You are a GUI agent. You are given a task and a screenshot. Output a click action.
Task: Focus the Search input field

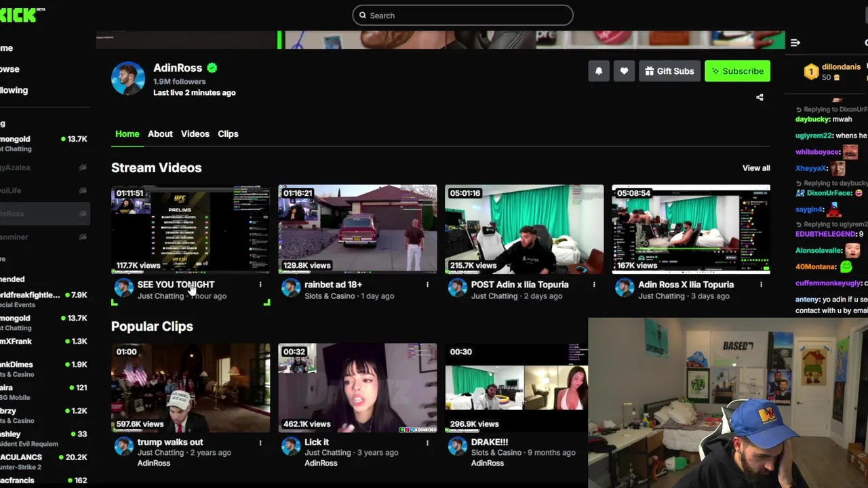462,16
